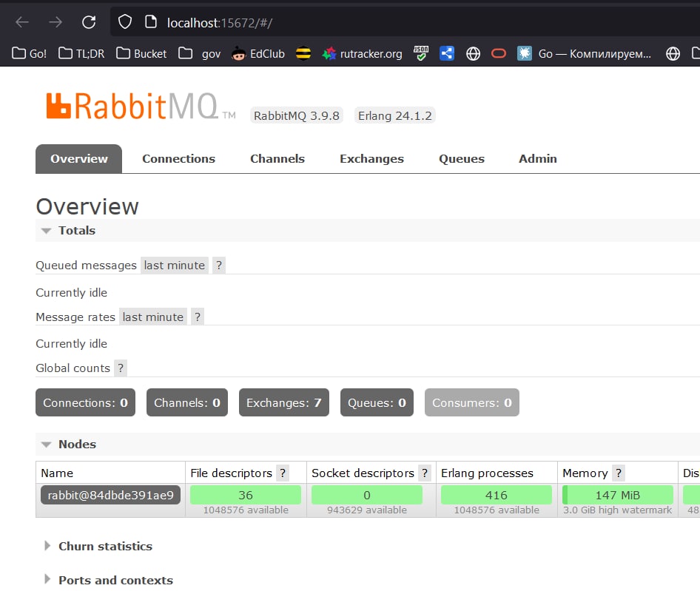Click the Memory 147 MiB bar
Image resolution: width=700 pixels, height=591 pixels.
click(618, 495)
